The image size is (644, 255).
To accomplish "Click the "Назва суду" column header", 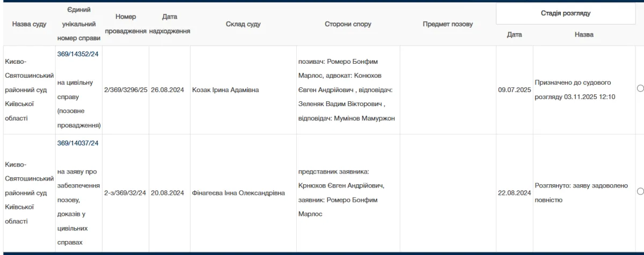I will coord(29,24).
